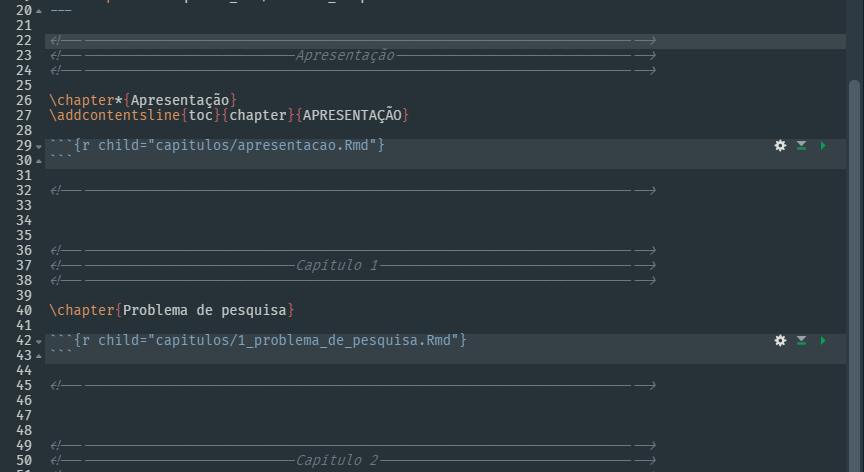
Task: Click the \addcontentsline command on line 27
Action: [115, 115]
